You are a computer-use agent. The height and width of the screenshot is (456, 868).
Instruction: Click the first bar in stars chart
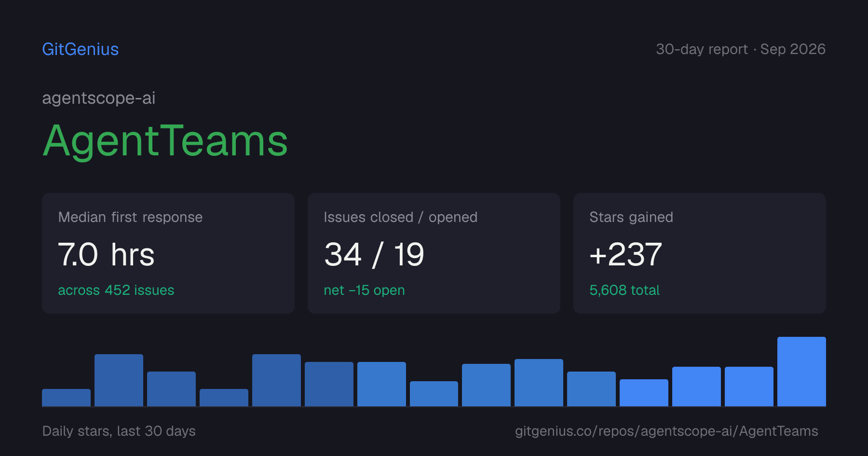pos(66,398)
